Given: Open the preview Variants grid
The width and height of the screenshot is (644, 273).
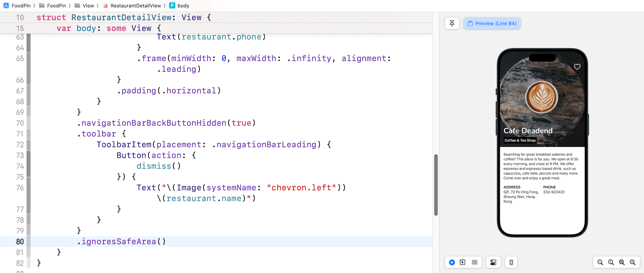Looking at the screenshot, I should pyautogui.click(x=474, y=262).
